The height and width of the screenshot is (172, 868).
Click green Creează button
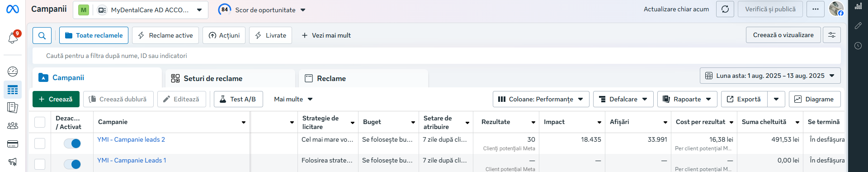[x=56, y=99]
